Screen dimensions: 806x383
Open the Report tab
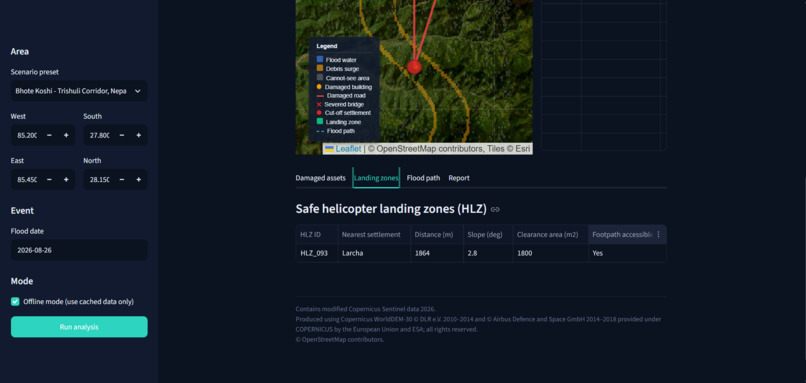click(459, 178)
